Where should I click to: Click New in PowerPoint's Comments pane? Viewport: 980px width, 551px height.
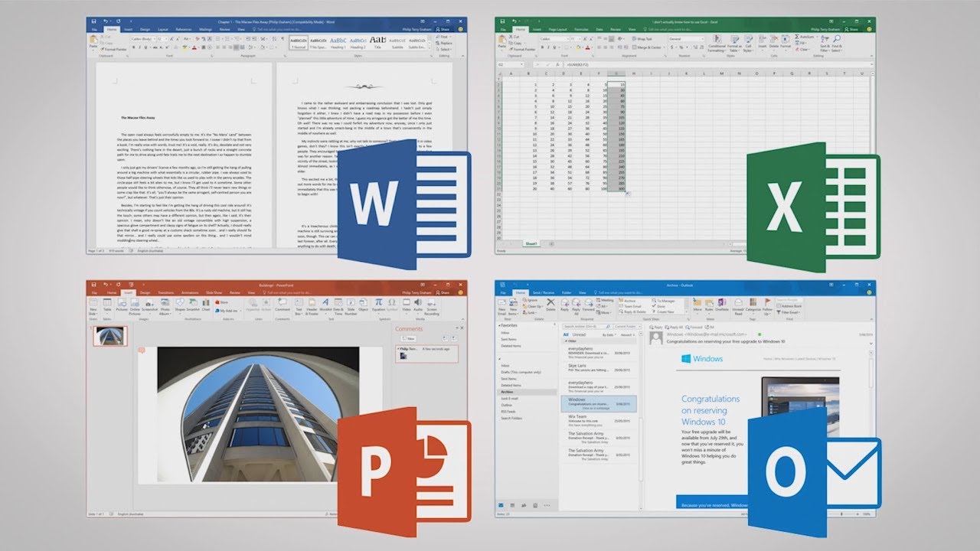(x=410, y=338)
